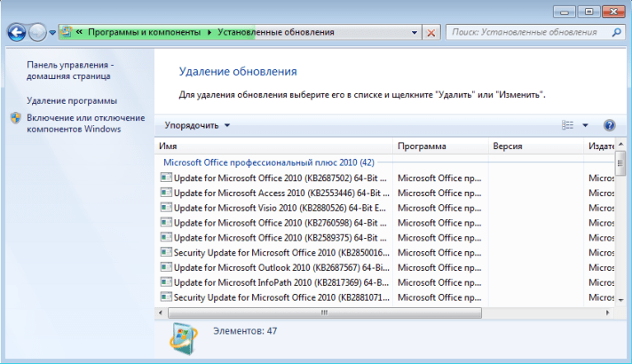Viewport: 632px width, 364px height.
Task: Click the icon of Security Update KB2850016
Action: 166,252
